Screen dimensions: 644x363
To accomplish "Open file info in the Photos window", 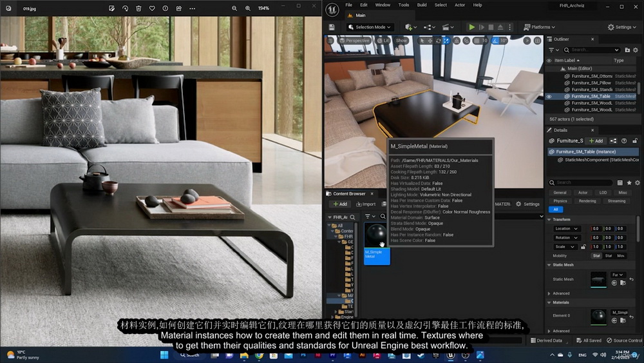I will pos(165,8).
